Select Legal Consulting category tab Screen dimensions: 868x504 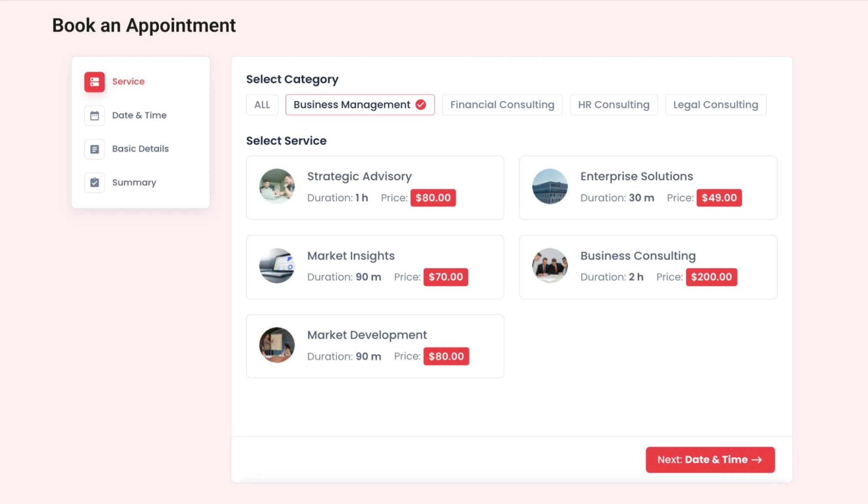click(715, 104)
